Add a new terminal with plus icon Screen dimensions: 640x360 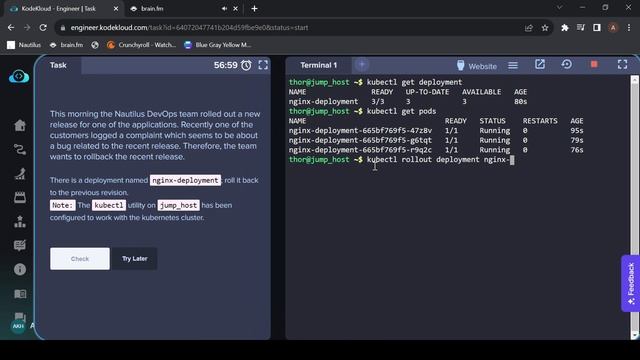click(362, 64)
